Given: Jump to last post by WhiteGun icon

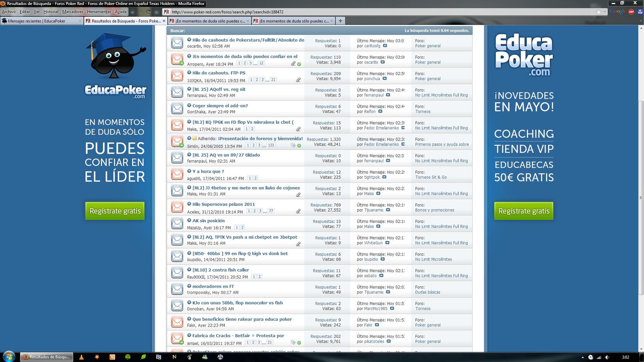Looking at the screenshot, I should pyautogui.click(x=387, y=243).
